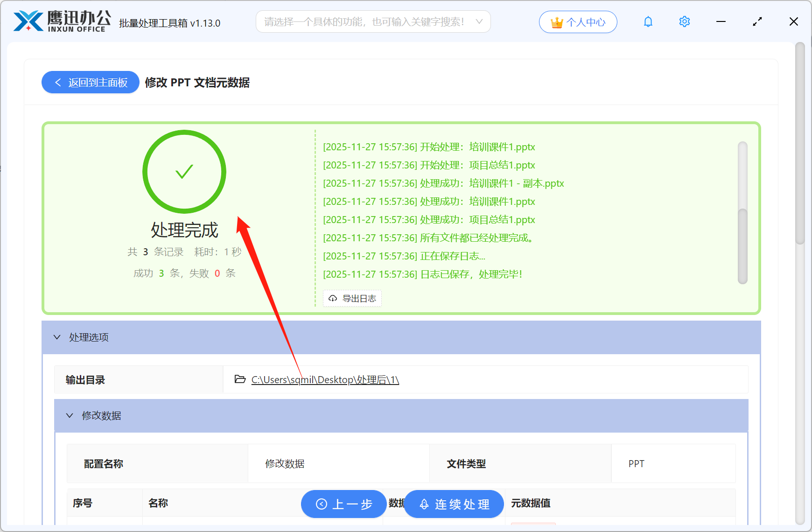Click the export icon on 导出日志 button

(333, 298)
